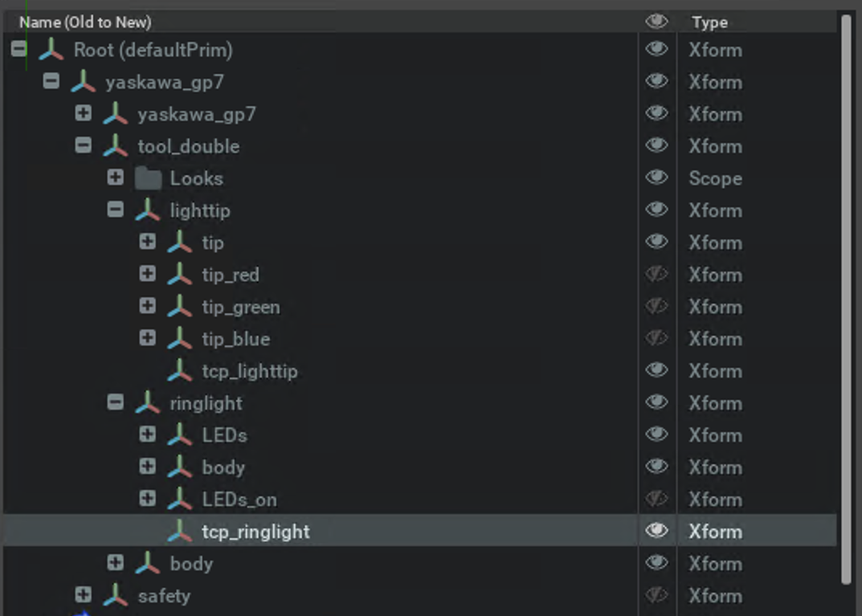Viewport: 862px width, 616px height.
Task: Click the Xform icon beside Root (defaultPrim)
Action: click(x=51, y=51)
